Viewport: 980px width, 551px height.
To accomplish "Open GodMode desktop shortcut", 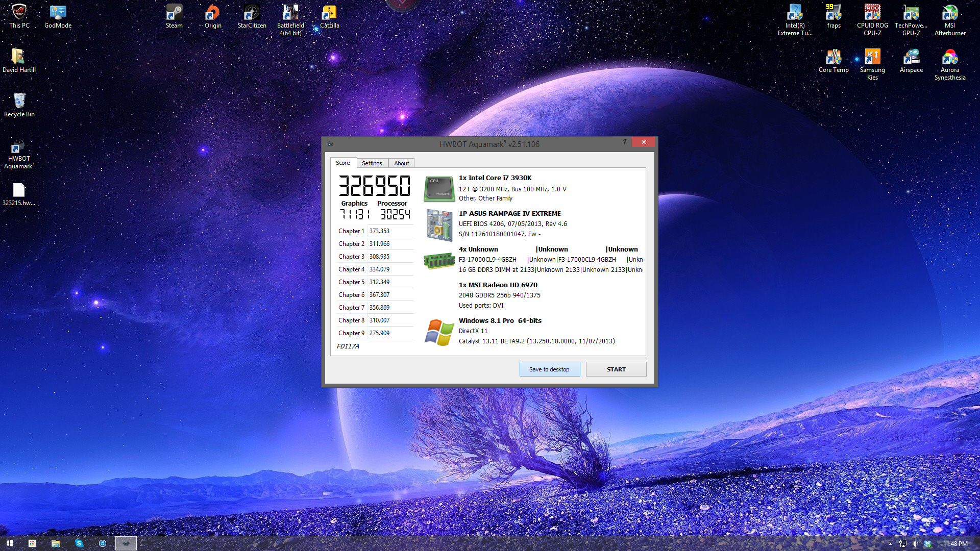I will [x=58, y=16].
